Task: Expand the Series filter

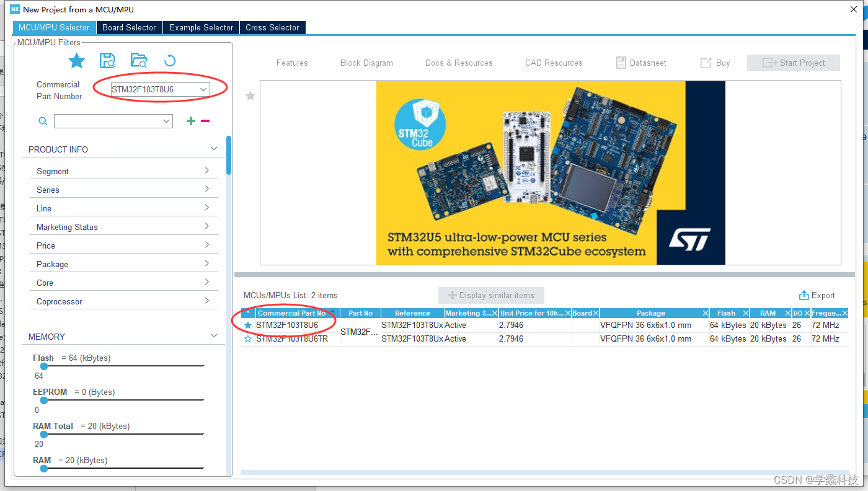Action: [x=207, y=189]
